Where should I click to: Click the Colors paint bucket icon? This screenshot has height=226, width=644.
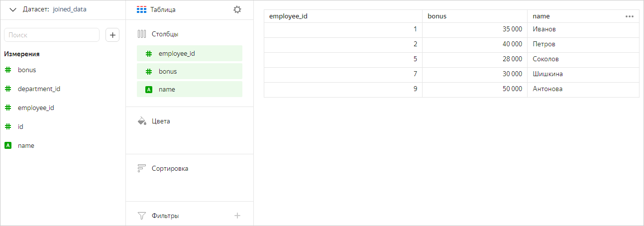pyautogui.click(x=141, y=121)
